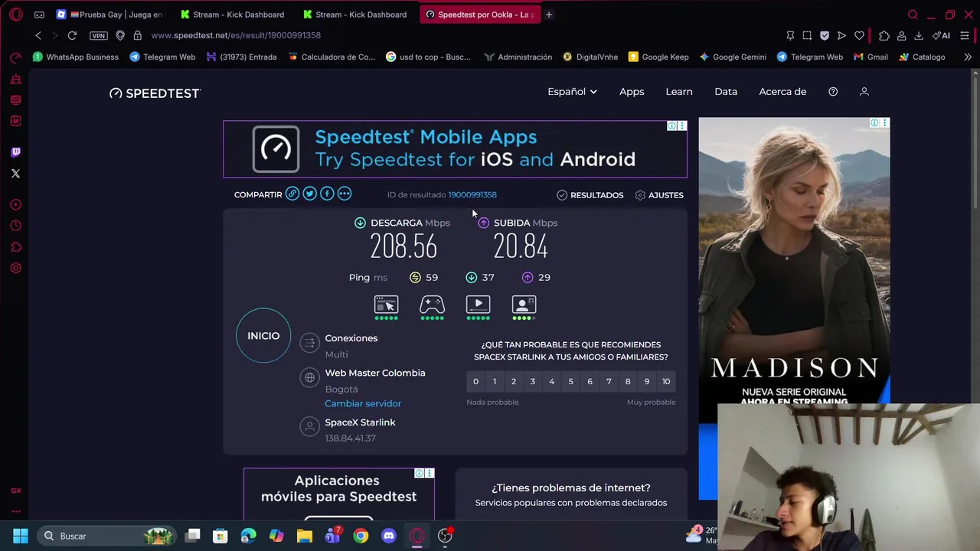Viewport: 980px width, 551px height.
Task: Rate recommendation 7 for Starlink
Action: pyautogui.click(x=609, y=381)
